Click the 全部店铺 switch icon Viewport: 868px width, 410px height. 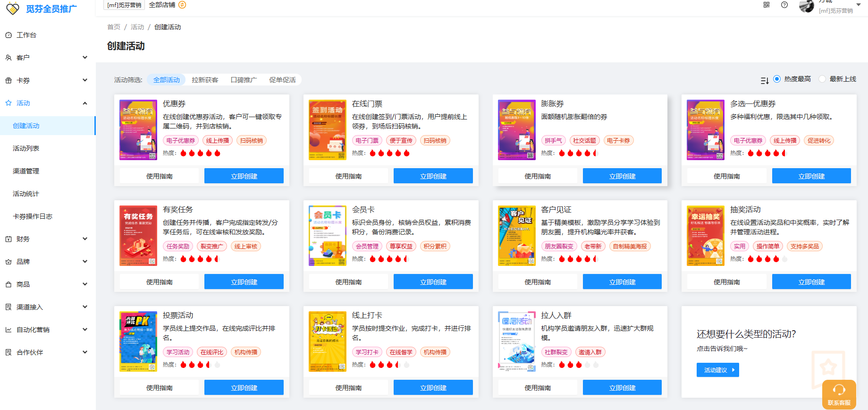(x=182, y=5)
